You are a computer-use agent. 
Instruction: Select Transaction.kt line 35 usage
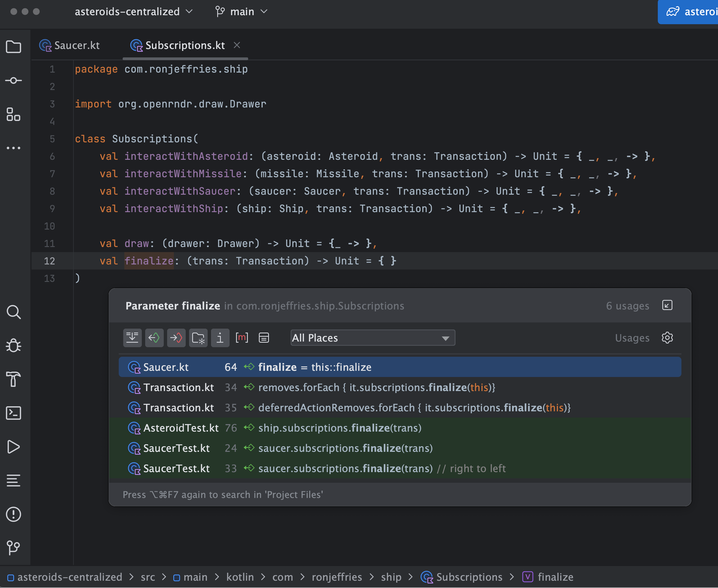tap(400, 407)
